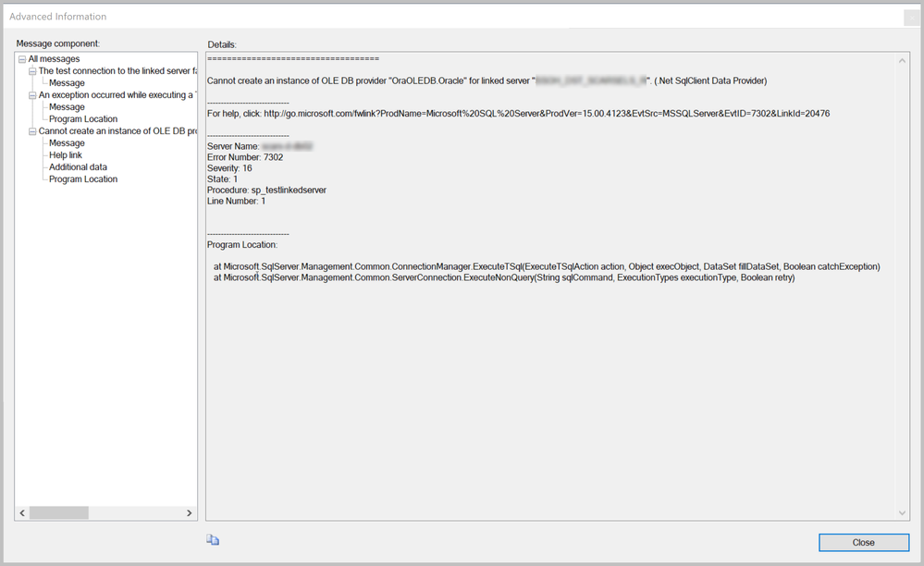Select 'The test connection to the linked server' item

click(x=117, y=70)
